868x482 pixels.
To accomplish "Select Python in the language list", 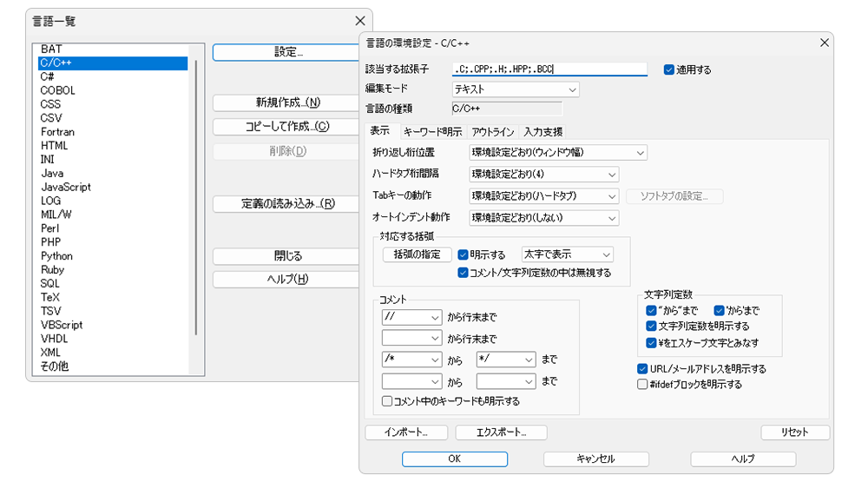I will [x=57, y=256].
